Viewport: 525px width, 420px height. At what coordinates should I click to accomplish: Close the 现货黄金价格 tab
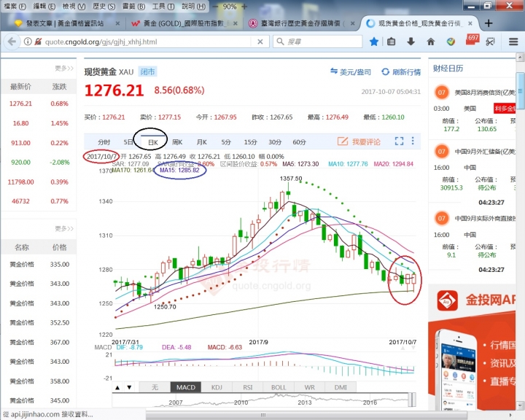click(x=470, y=23)
